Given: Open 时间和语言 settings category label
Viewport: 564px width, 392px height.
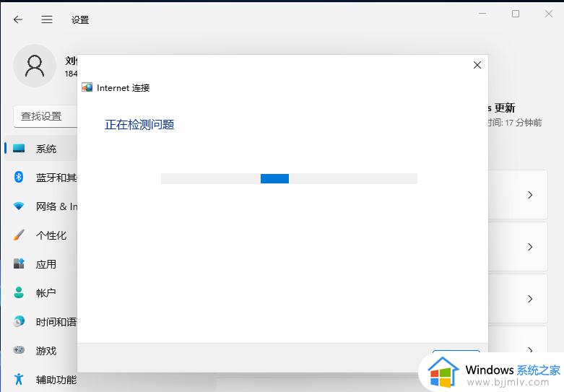Looking at the screenshot, I should pos(56,322).
